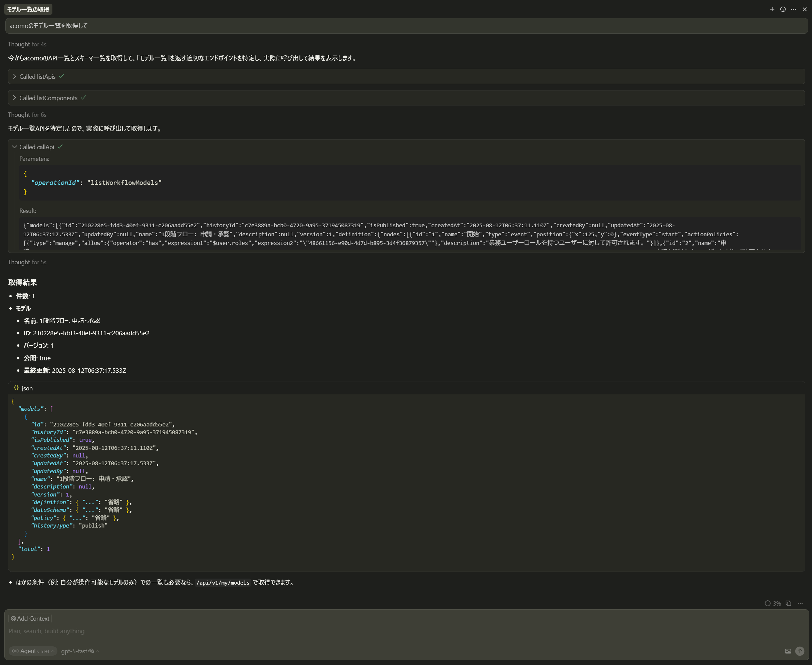
Task: Copy response with the copy icon
Action: tap(789, 603)
